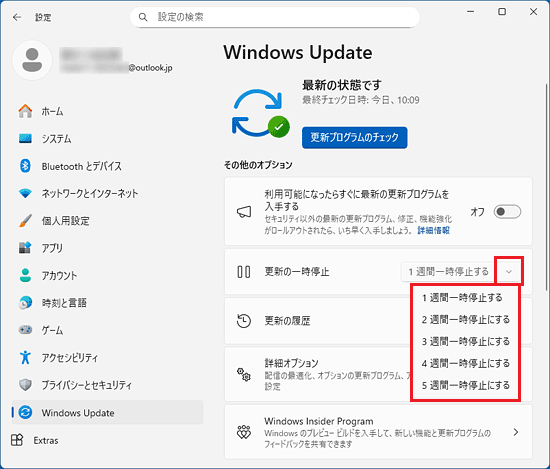Open プライバシーとセキュリティ label

[x=87, y=385]
